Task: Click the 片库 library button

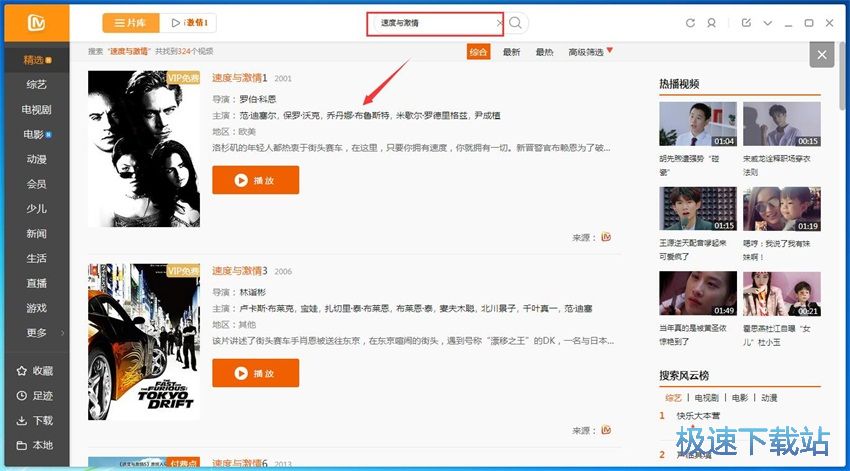Action: coord(131,23)
